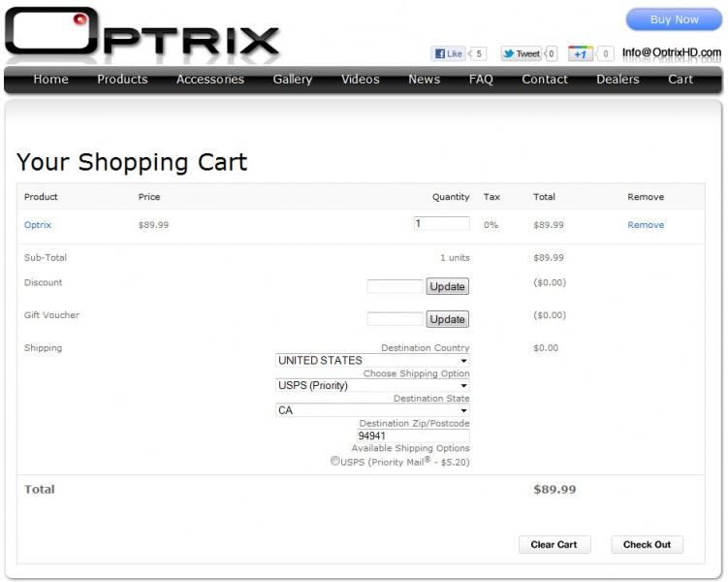
Task: Click the Google +1 button
Action: click(x=581, y=54)
